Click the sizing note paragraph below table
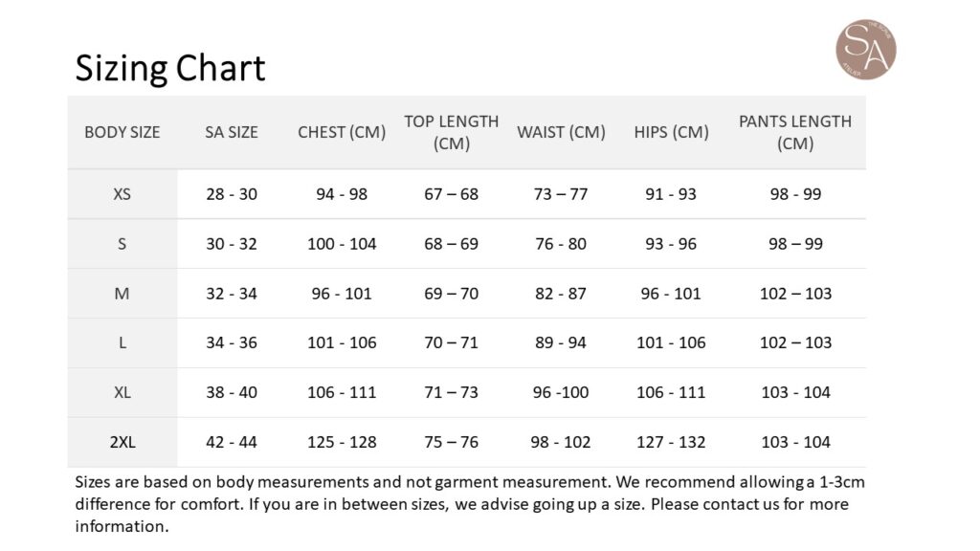Viewport: 980px width, 551px height. pyautogui.click(x=469, y=503)
